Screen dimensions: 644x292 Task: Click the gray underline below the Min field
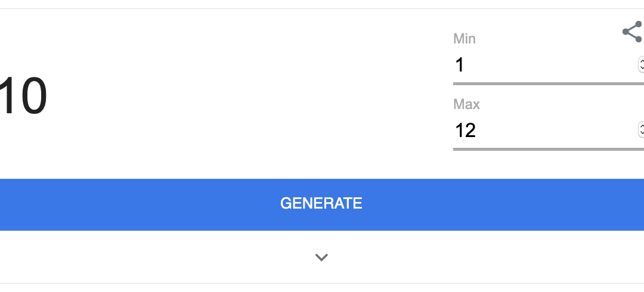(x=549, y=84)
